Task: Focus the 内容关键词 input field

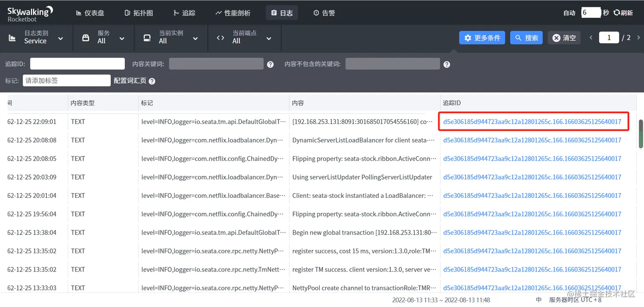Action: coord(216,64)
